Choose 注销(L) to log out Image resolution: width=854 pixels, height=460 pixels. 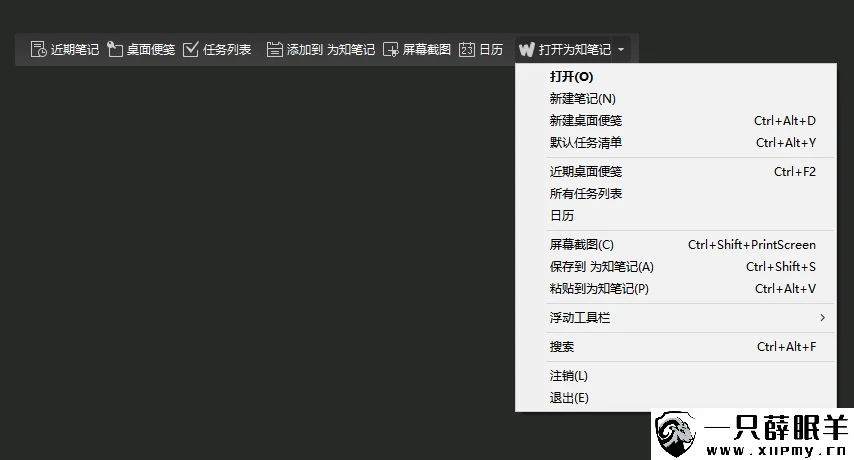pos(676,376)
